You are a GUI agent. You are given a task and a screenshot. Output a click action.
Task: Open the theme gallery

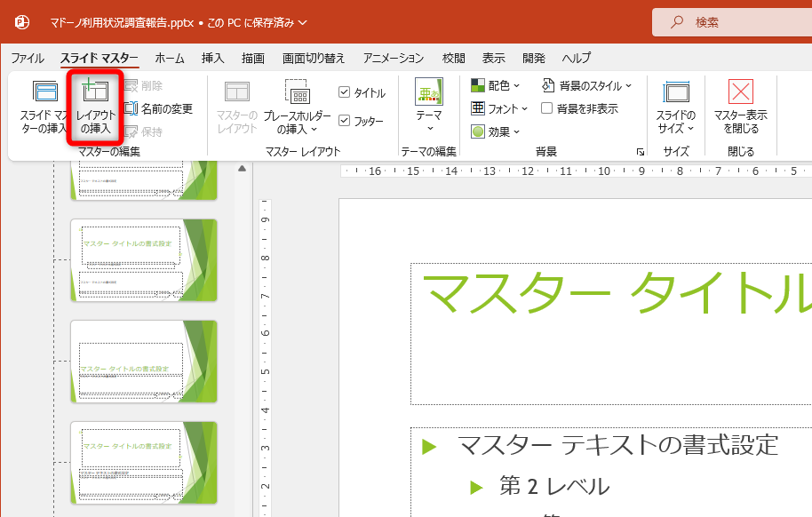429,102
